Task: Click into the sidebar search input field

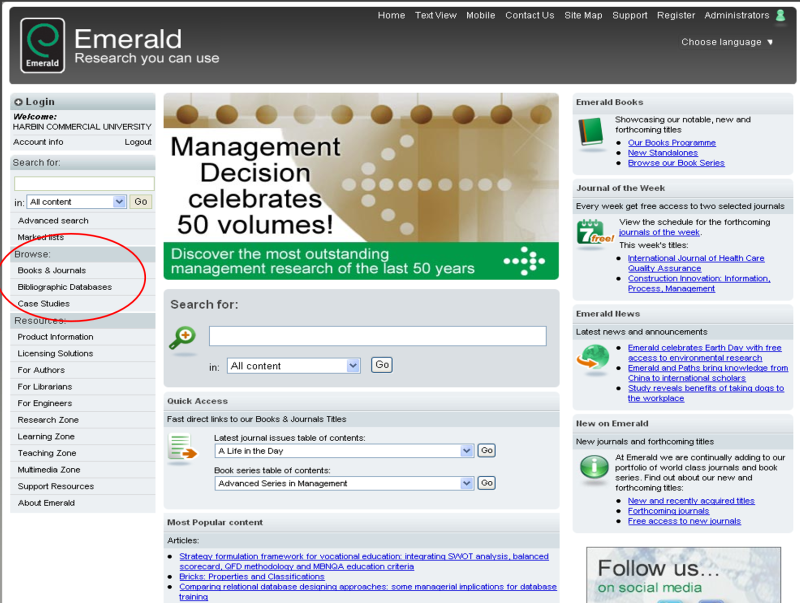Action: (84, 184)
